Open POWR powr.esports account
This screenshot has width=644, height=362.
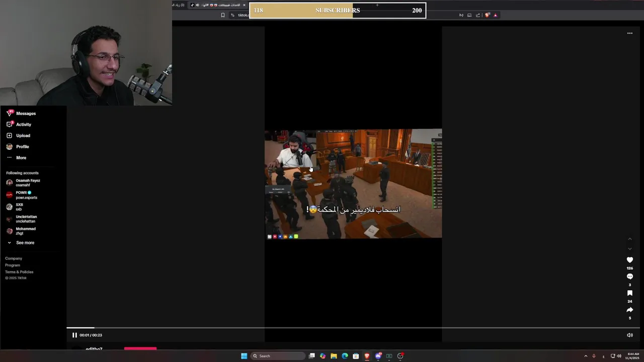(22, 195)
